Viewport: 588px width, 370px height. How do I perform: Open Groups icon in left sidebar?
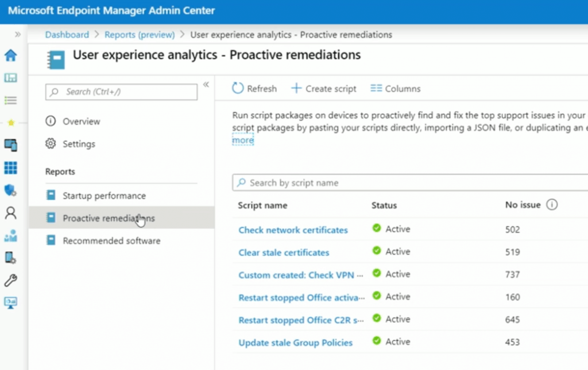click(x=10, y=236)
